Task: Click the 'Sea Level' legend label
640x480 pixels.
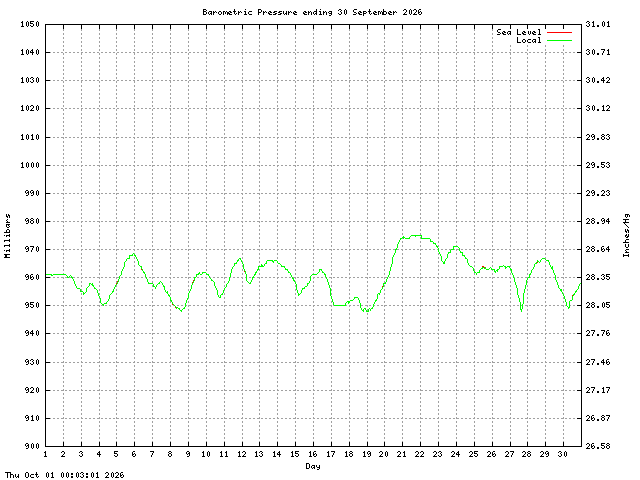Action: (519, 32)
